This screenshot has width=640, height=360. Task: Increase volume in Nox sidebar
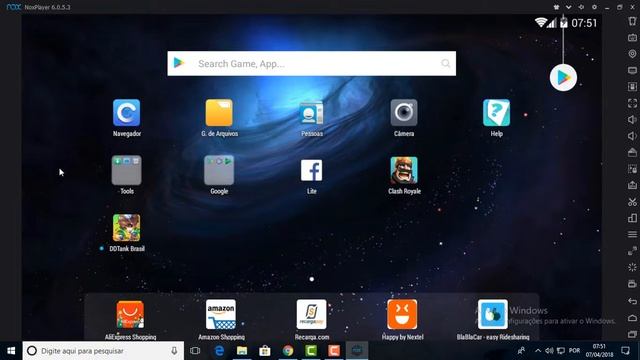coord(632,120)
